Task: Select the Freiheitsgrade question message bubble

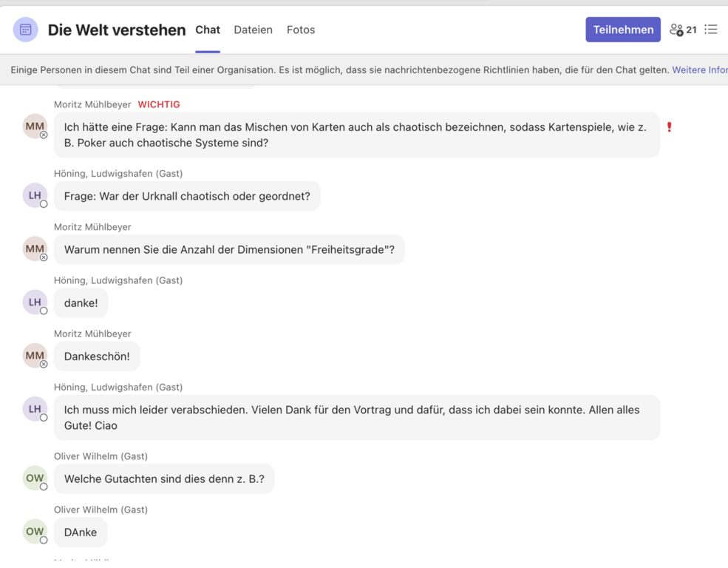Action: tap(229, 250)
